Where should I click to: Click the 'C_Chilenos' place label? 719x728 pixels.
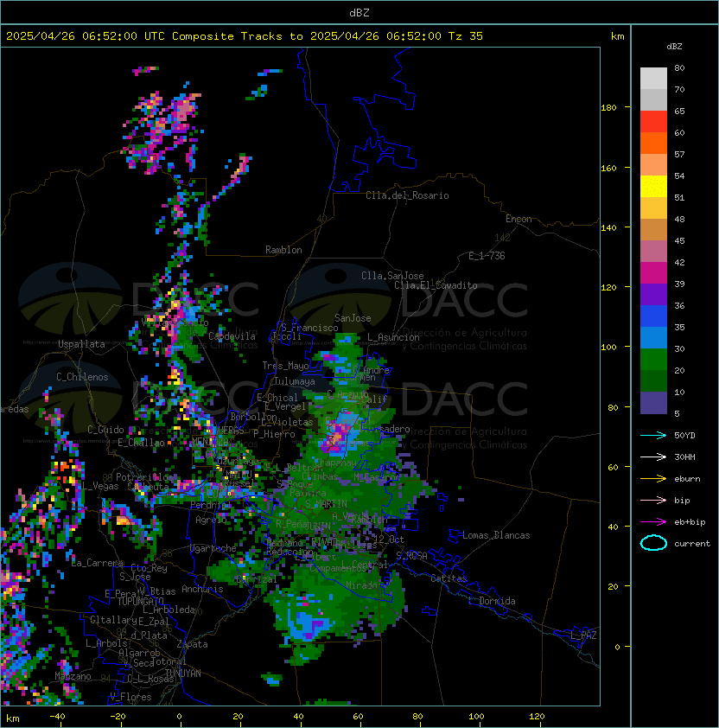[x=82, y=377]
